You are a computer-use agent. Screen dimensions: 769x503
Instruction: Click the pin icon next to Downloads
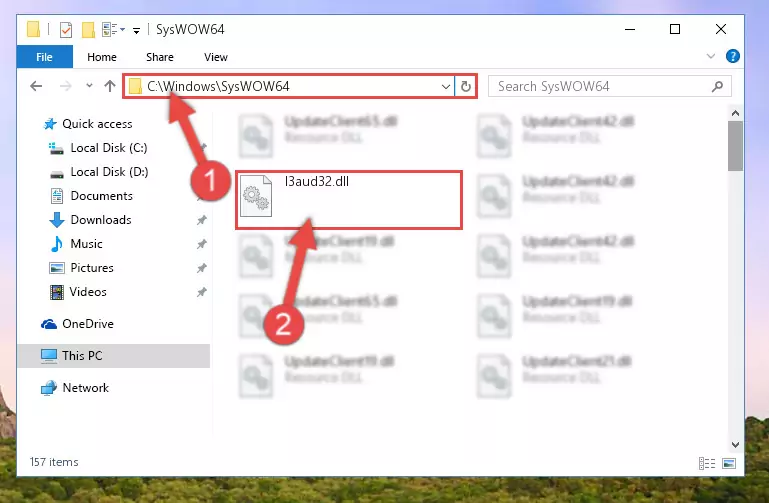tap(202, 220)
